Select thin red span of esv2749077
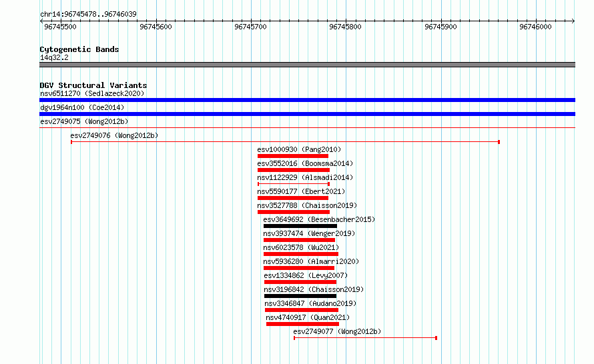The image size is (594, 364). tap(366, 338)
